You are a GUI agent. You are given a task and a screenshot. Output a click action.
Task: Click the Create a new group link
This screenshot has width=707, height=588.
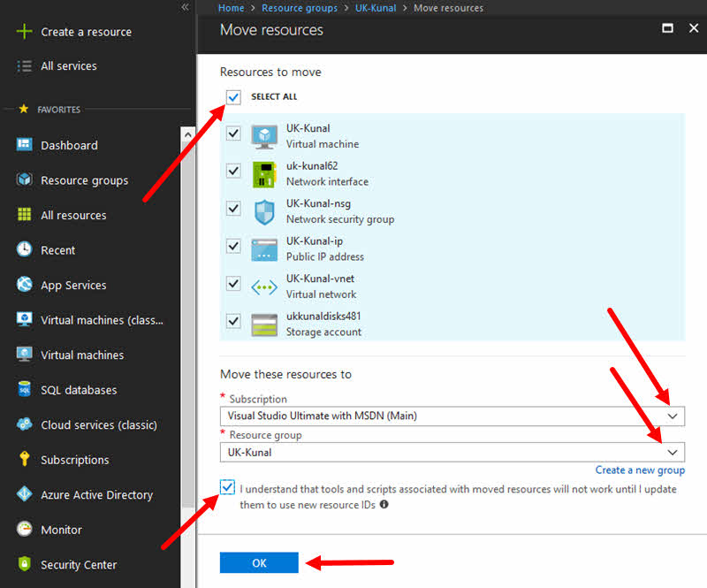[x=640, y=470]
